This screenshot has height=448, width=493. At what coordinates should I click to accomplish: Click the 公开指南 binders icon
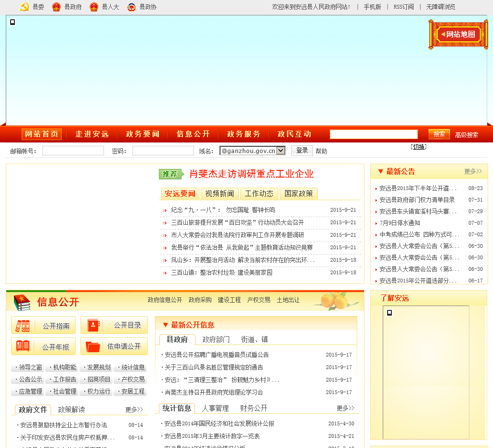coord(23,326)
